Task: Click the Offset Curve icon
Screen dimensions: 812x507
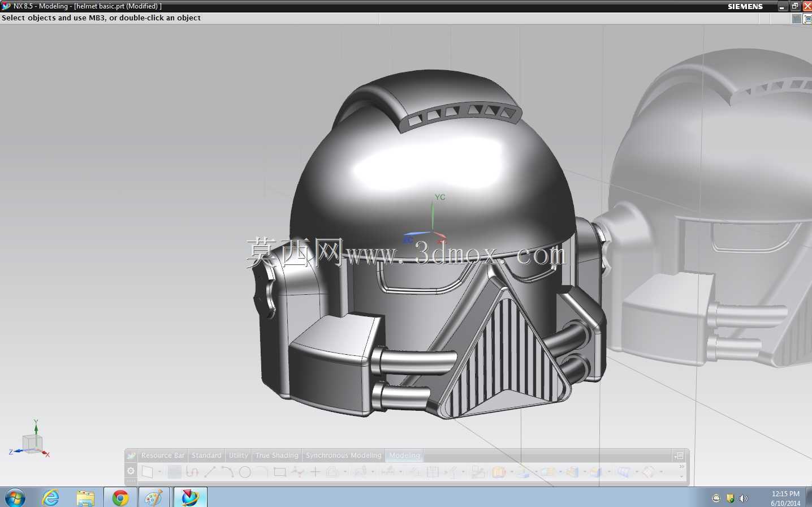Action: tap(332, 471)
